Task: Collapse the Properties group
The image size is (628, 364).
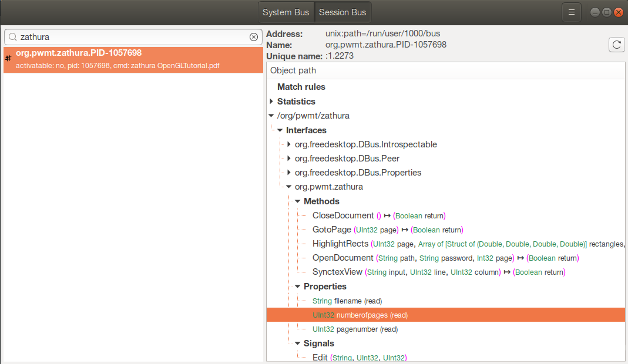Action: pos(298,287)
